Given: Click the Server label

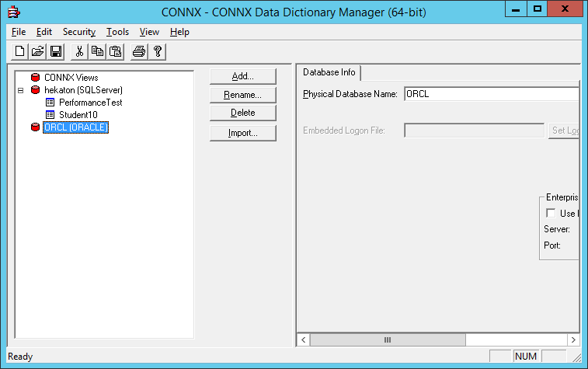Looking at the screenshot, I should [x=557, y=229].
